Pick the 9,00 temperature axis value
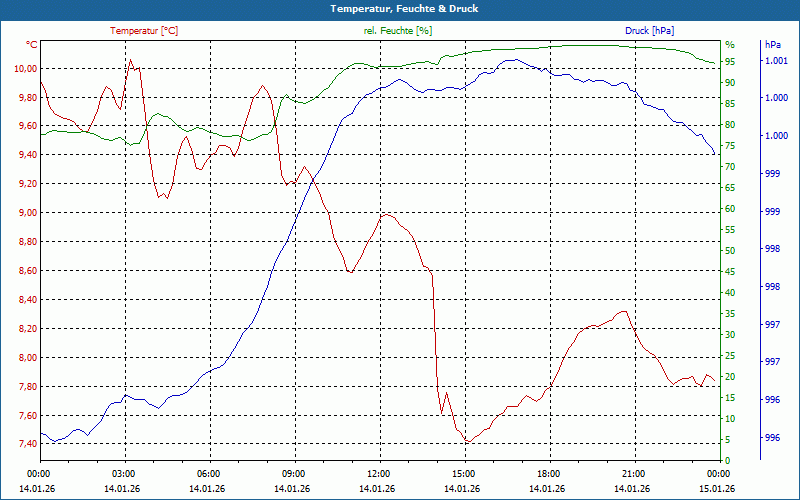 pyautogui.click(x=28, y=213)
